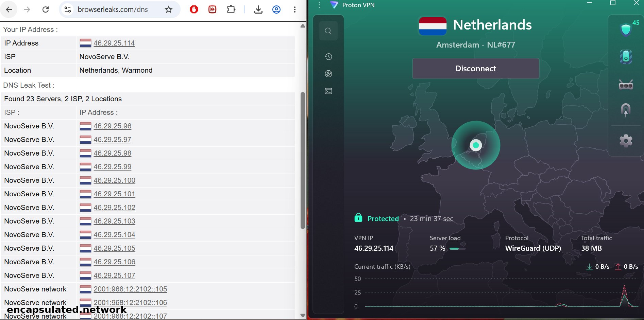The image size is (644, 320).
Task: Open DNS server link 46.29.25.107
Action: (x=115, y=275)
